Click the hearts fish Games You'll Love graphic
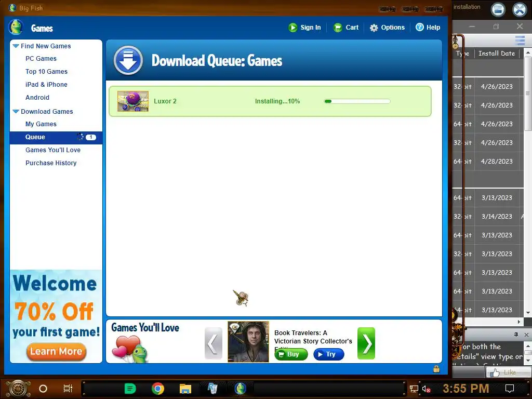 (130, 349)
